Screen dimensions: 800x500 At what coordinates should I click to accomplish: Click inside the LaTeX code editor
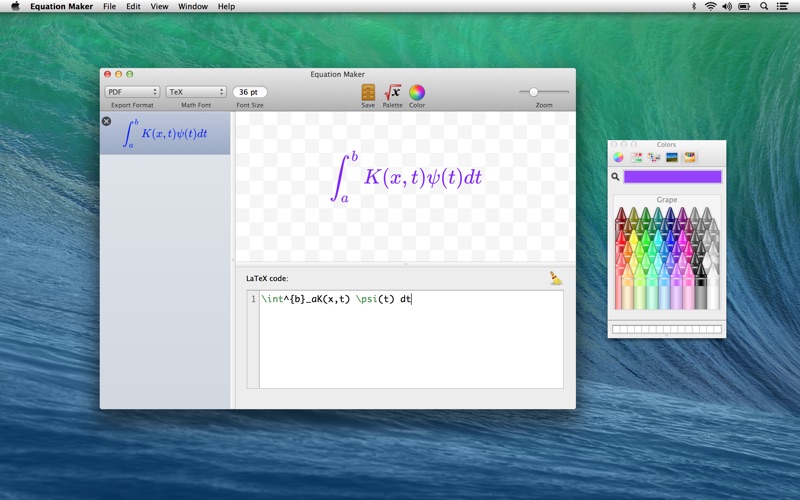point(411,339)
